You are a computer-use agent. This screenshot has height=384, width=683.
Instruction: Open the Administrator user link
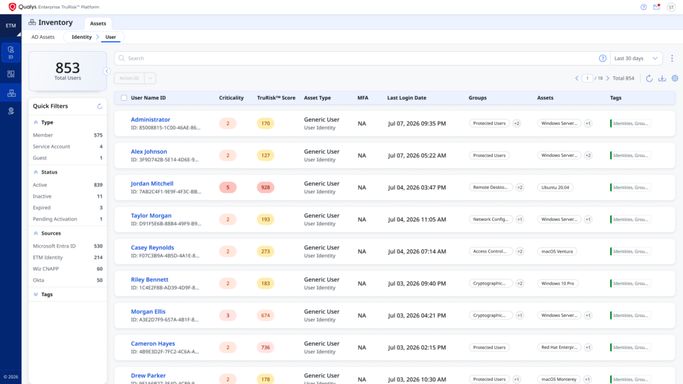tap(150, 120)
